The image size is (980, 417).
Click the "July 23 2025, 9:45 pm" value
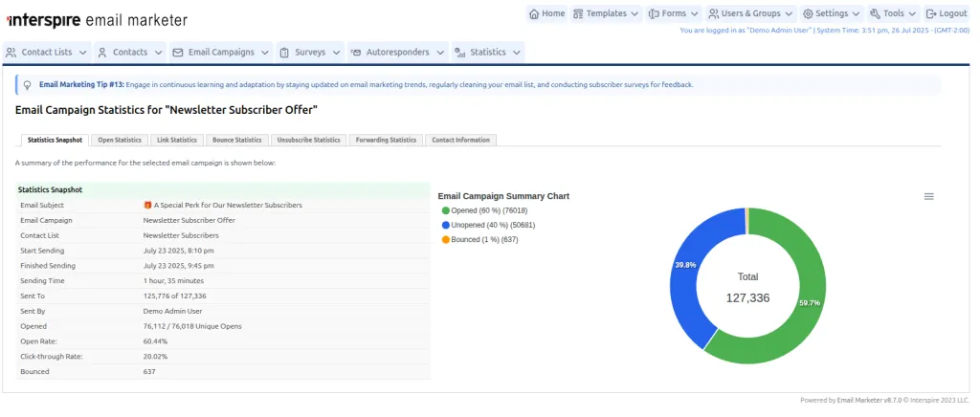(179, 266)
